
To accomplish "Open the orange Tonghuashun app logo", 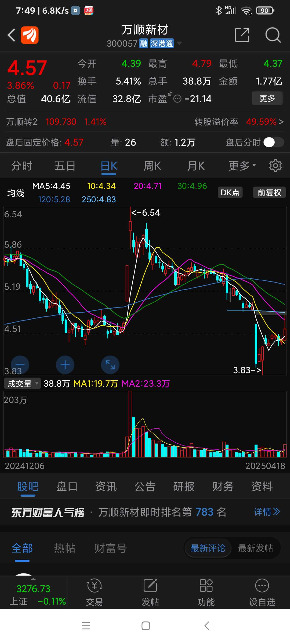I will (x=30, y=35).
